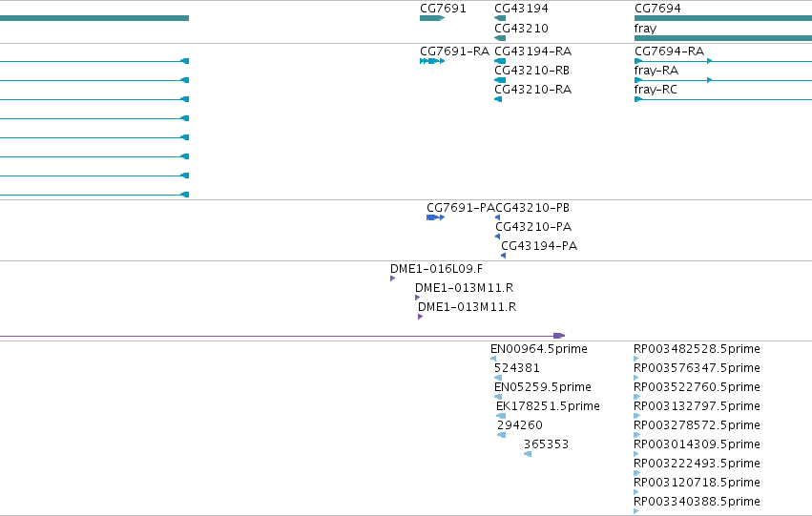Open the CG43194-PA protein label
The width and height of the screenshot is (812, 516).
pos(539,246)
